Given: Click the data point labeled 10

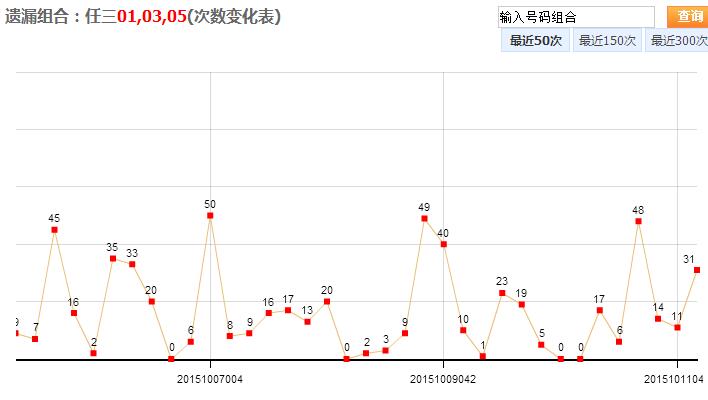Looking at the screenshot, I should (463, 330).
